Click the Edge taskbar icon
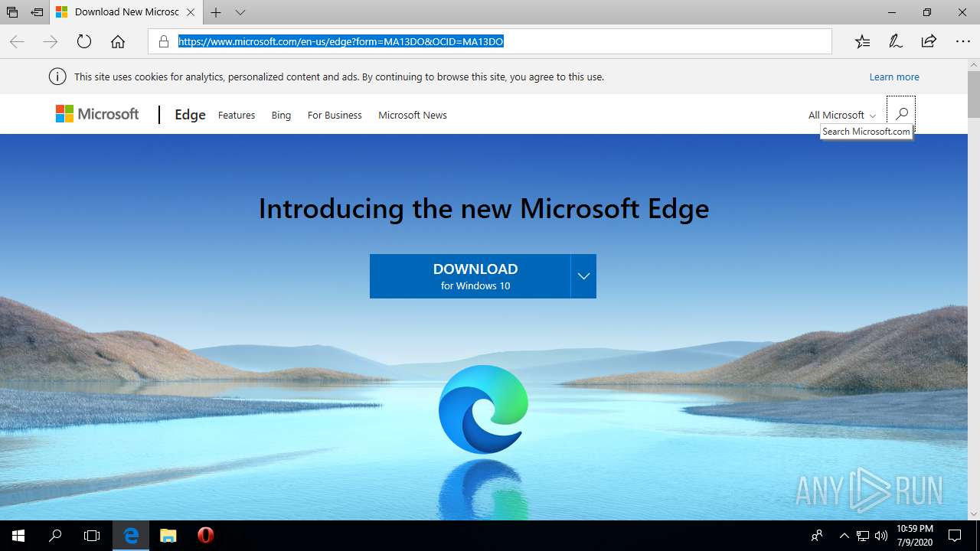This screenshot has height=551, width=980. [132, 536]
